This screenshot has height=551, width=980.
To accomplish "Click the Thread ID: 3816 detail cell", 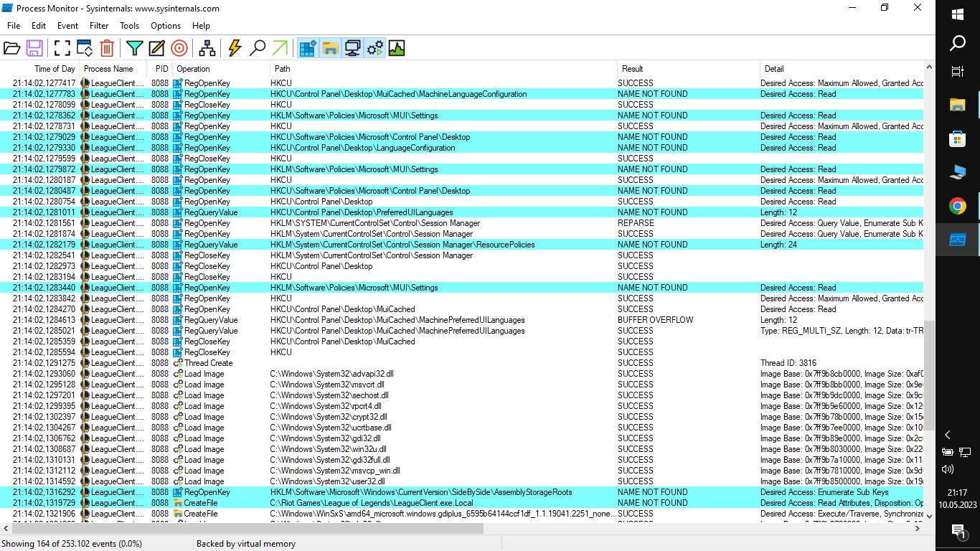I will pos(788,363).
